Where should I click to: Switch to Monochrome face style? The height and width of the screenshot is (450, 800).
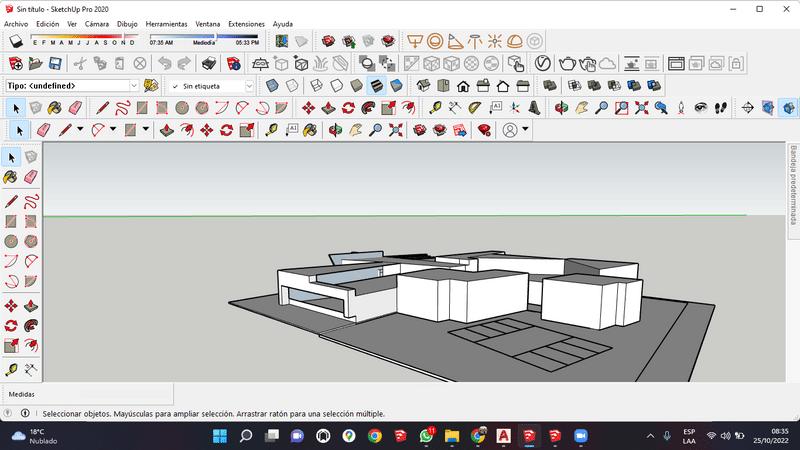[x=396, y=86]
